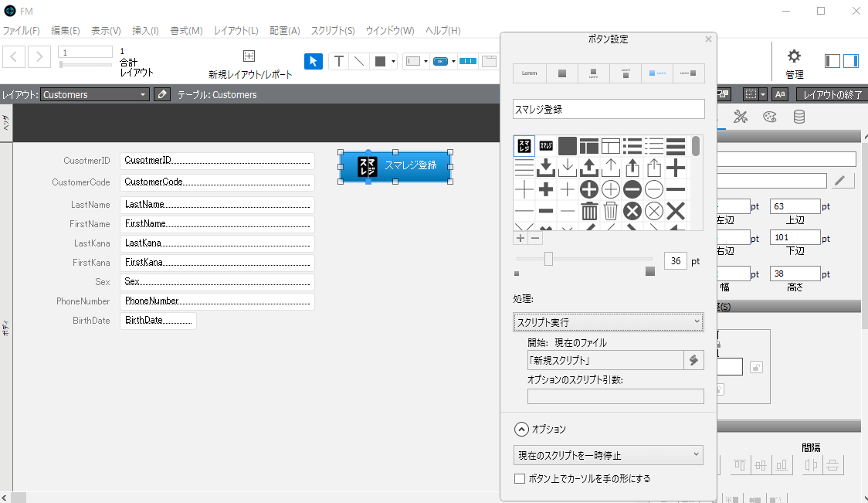Click the pencil edit-layout icon beside Customers

click(x=161, y=94)
